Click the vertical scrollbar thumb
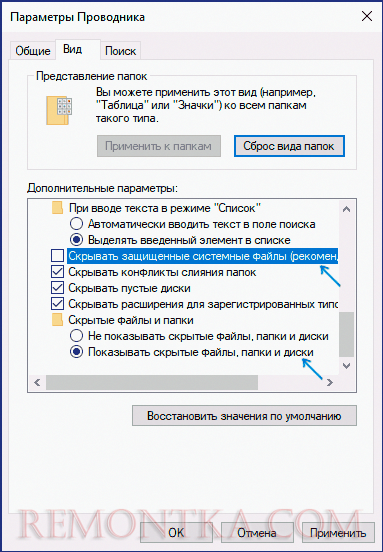 pyautogui.click(x=346, y=334)
